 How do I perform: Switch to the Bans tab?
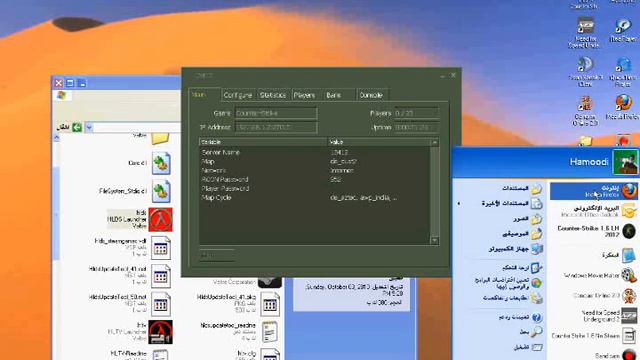click(x=339, y=95)
